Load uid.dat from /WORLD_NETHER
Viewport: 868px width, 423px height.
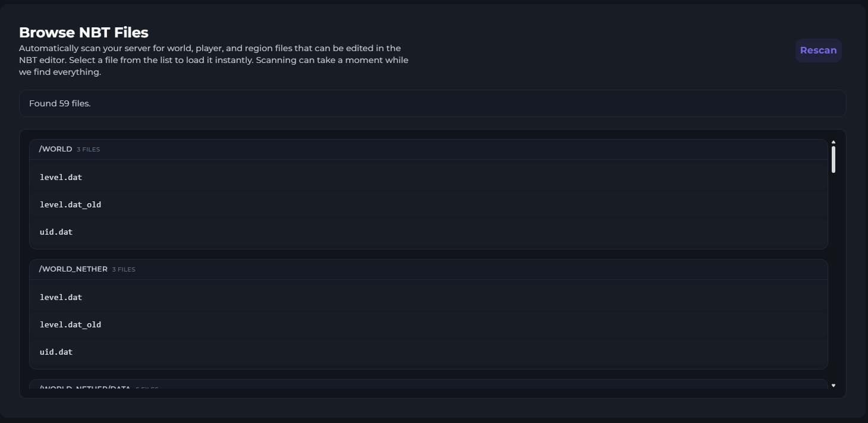pos(56,352)
